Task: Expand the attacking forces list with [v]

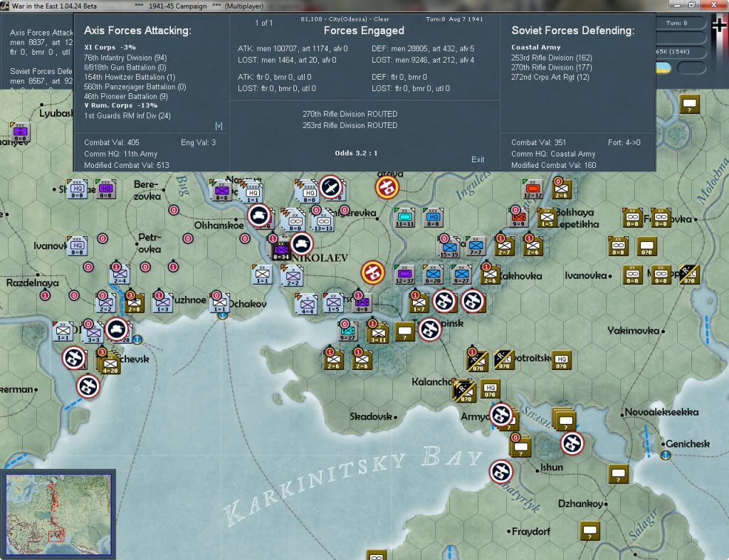Action: click(219, 126)
